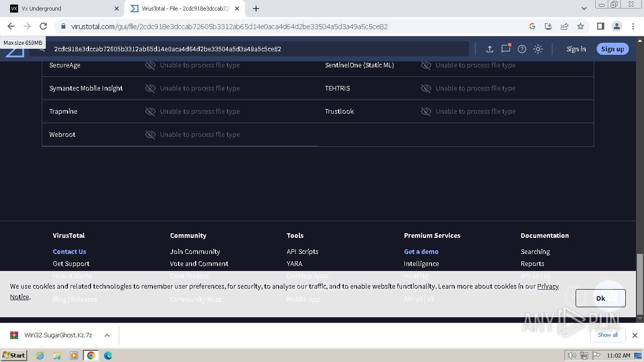
Task: Click the Trustlook crossed-eye icon
Action: click(x=426, y=111)
